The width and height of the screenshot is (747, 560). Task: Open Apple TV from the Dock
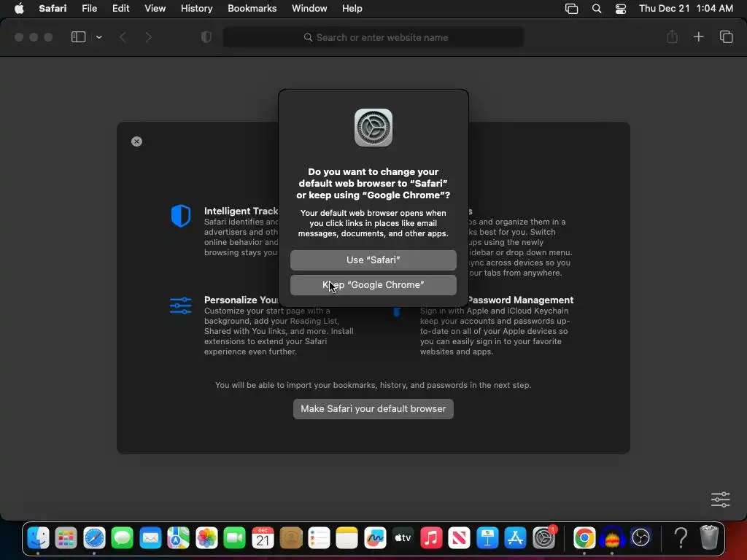[403, 538]
